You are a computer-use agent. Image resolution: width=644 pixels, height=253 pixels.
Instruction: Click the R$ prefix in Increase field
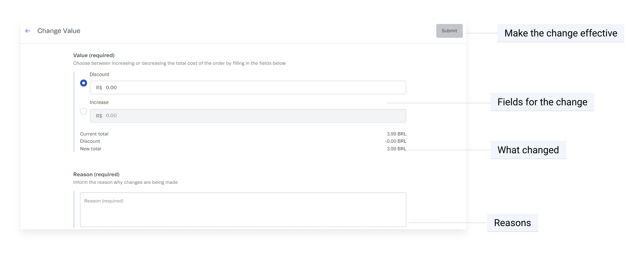click(99, 116)
